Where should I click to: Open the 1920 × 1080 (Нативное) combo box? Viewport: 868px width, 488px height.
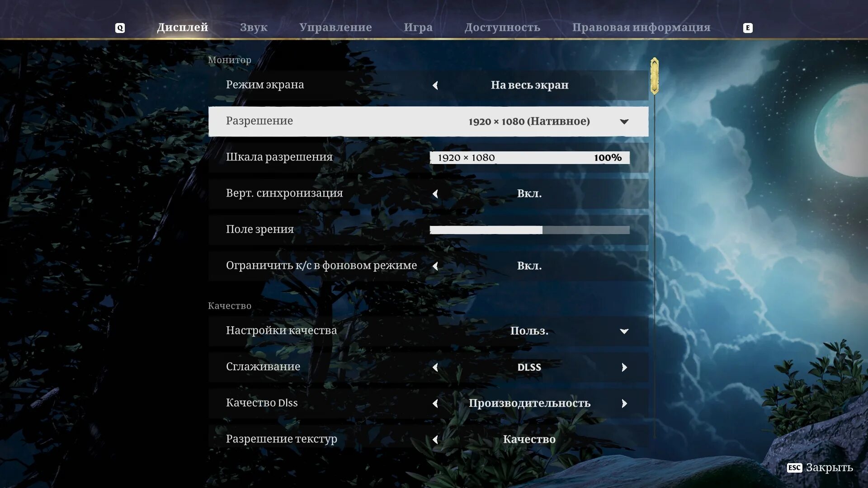tap(529, 122)
